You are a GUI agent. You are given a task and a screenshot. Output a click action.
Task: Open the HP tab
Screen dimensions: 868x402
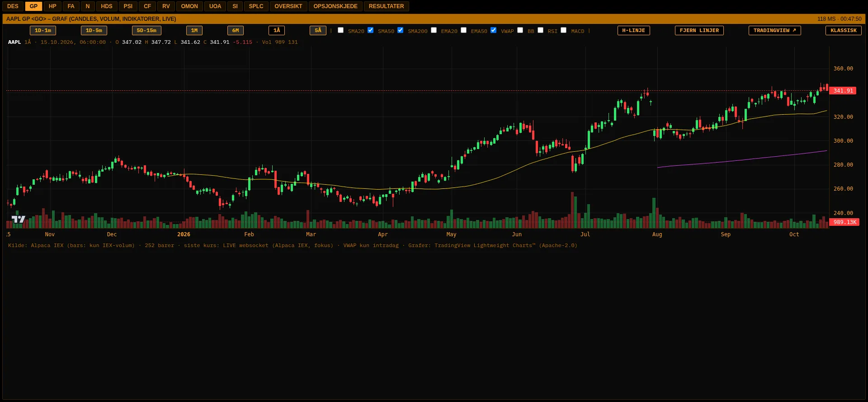(52, 6)
